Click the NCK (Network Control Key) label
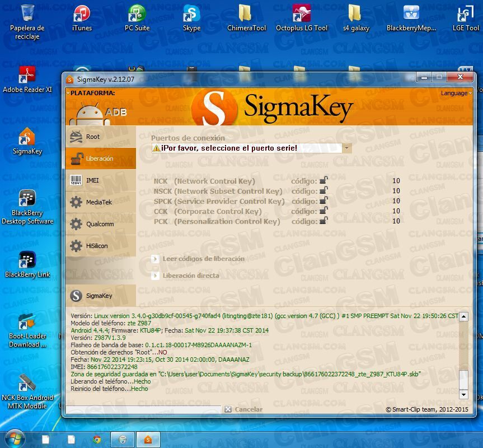 (x=204, y=181)
